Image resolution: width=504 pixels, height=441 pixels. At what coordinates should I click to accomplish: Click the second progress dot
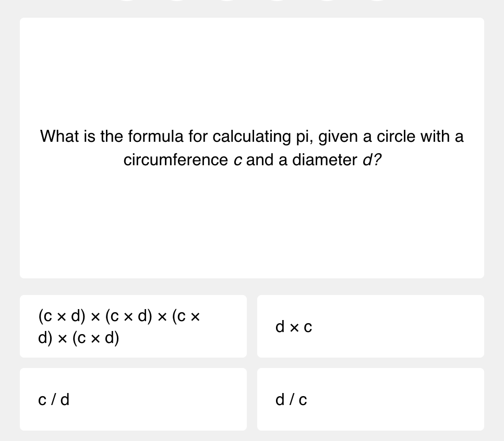pyautogui.click(x=177, y=2)
